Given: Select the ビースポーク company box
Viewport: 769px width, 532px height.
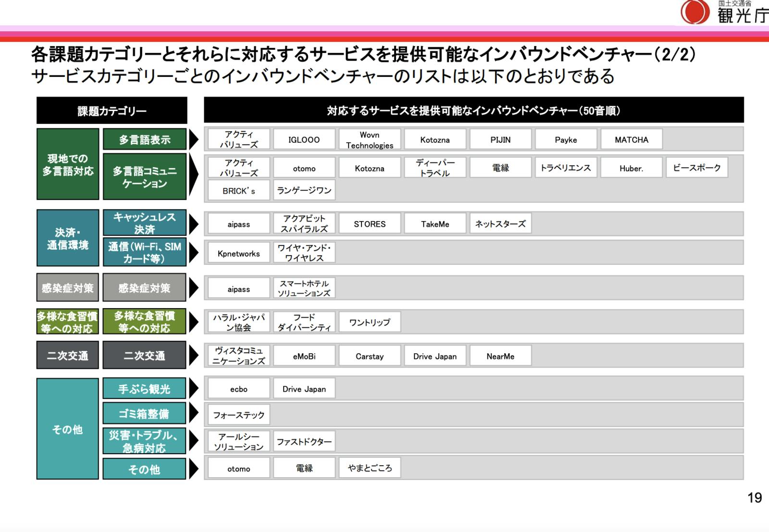Looking at the screenshot, I should tap(697, 168).
